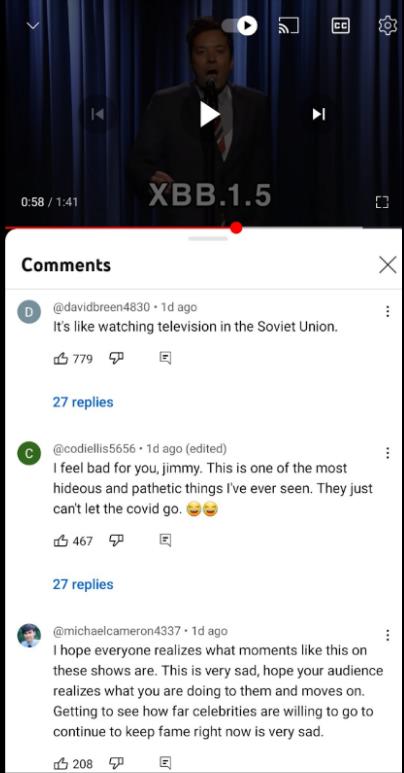Open michaelcameron4337's profile avatar
Viewport: 404px width, 773px height.
[29, 635]
